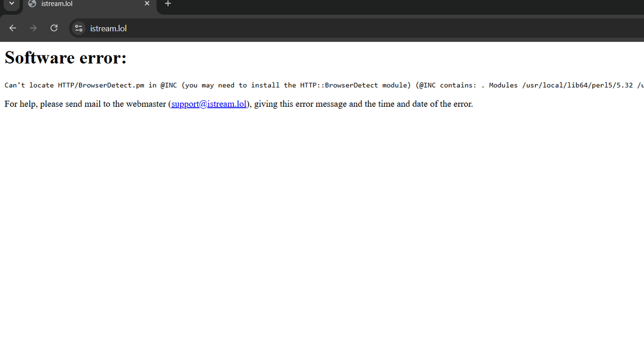Image resolution: width=644 pixels, height=357 pixels.
Task: Close the istream.lol tab
Action: pyautogui.click(x=147, y=4)
